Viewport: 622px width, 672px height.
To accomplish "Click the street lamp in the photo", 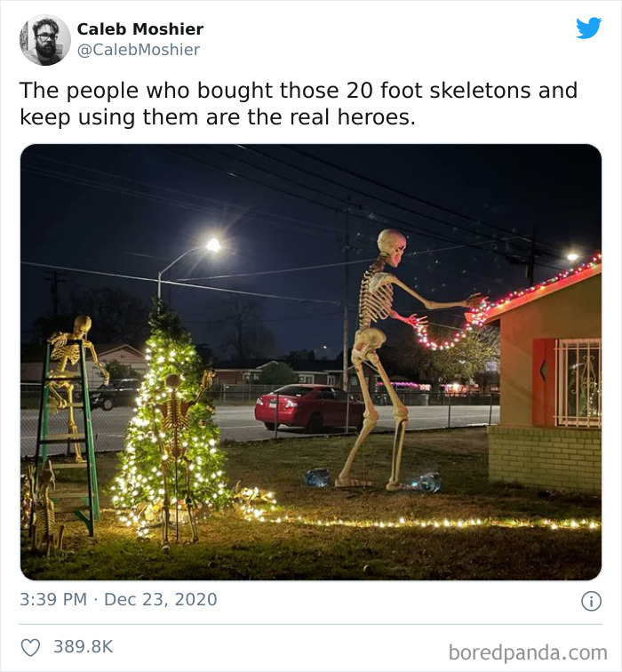I will [188, 266].
